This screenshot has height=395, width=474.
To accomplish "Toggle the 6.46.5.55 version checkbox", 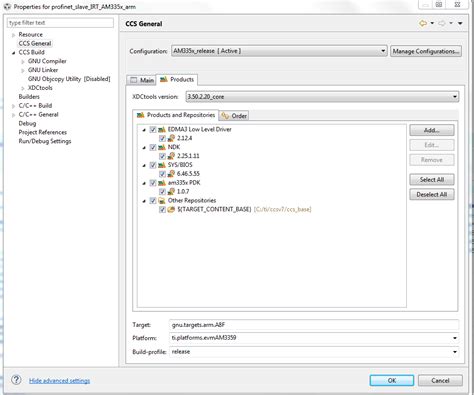I will [162, 174].
